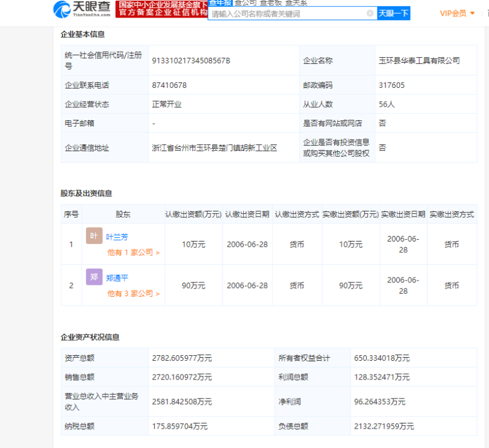
Task: Click the 股东及出资信息 section heading
Action: click(x=86, y=193)
